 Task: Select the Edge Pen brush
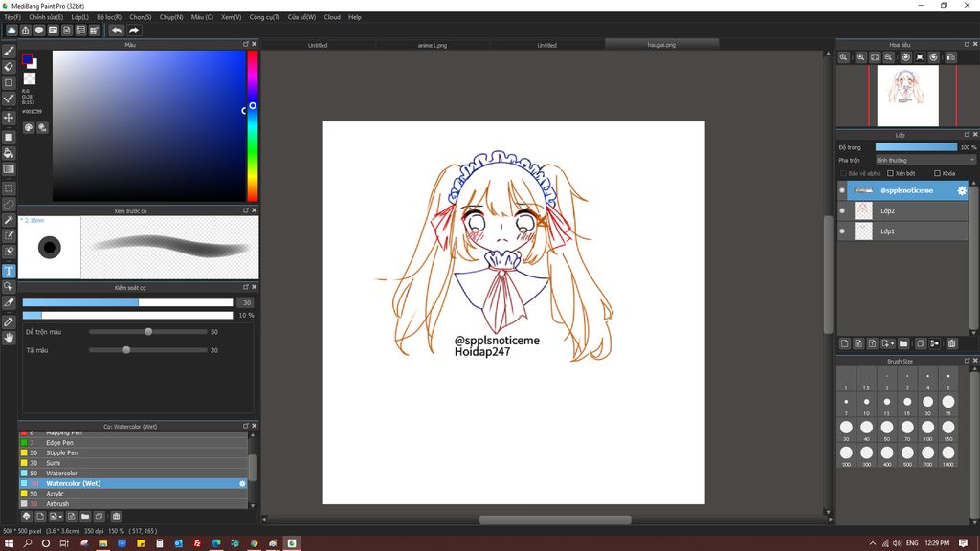click(133, 443)
